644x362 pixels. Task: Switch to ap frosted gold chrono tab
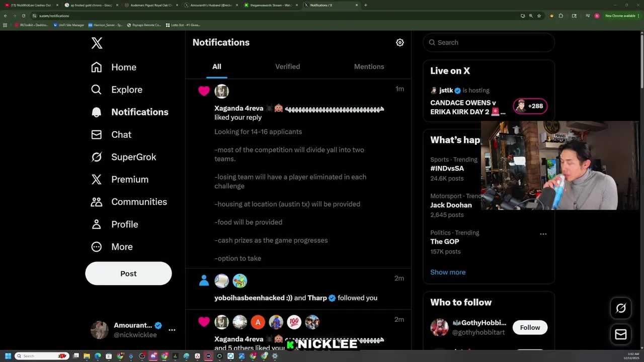(x=92, y=5)
